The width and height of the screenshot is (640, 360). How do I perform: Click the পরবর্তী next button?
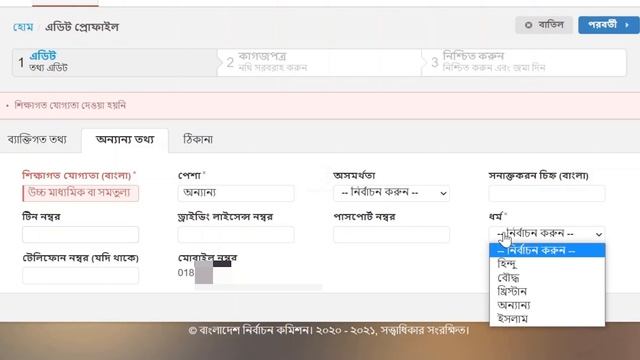pyautogui.click(x=609, y=25)
